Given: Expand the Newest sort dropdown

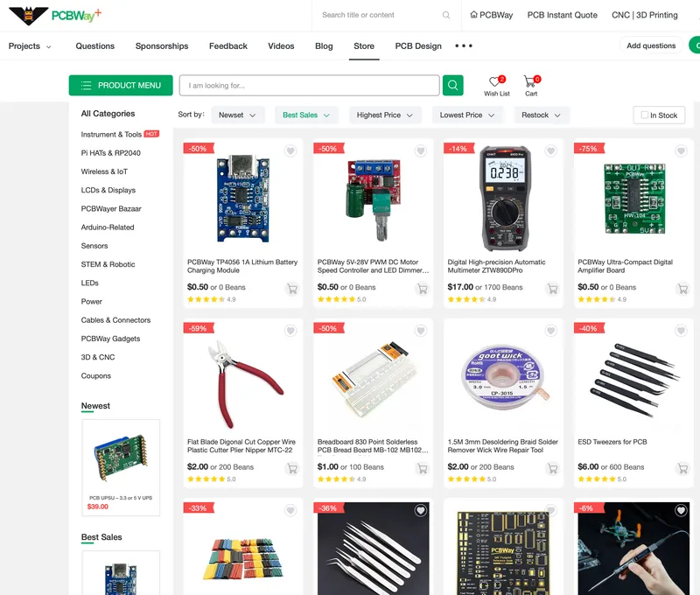Looking at the screenshot, I should click(x=238, y=115).
